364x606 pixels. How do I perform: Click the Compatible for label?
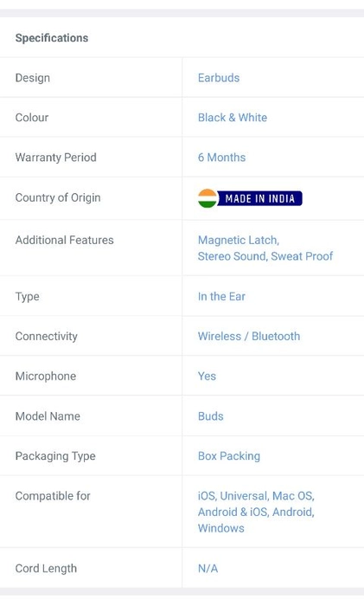point(53,496)
